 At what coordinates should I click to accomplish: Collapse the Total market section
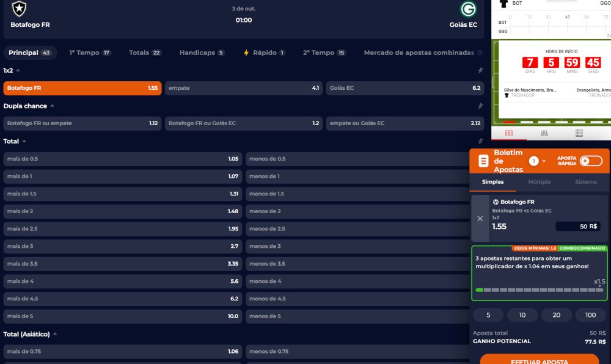24,141
